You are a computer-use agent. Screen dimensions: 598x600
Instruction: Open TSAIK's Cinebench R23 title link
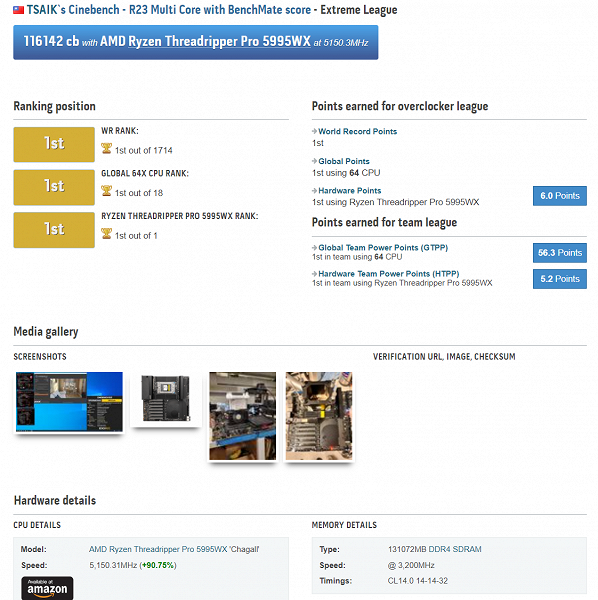pos(168,10)
